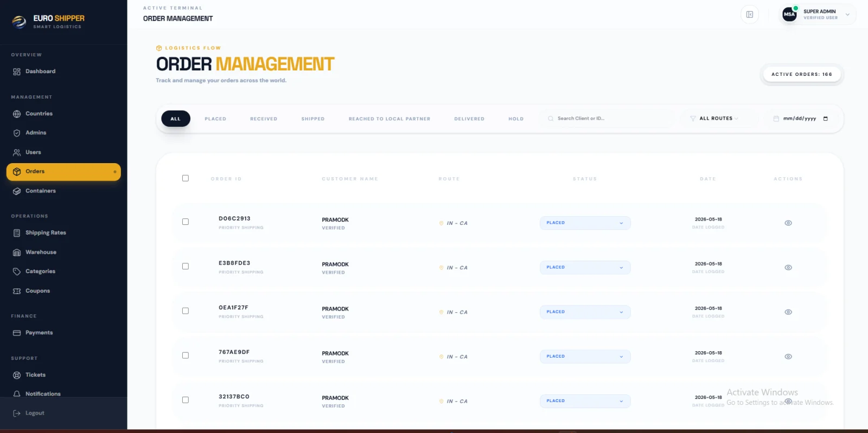Focus the Search Client or ID field

[608, 118]
